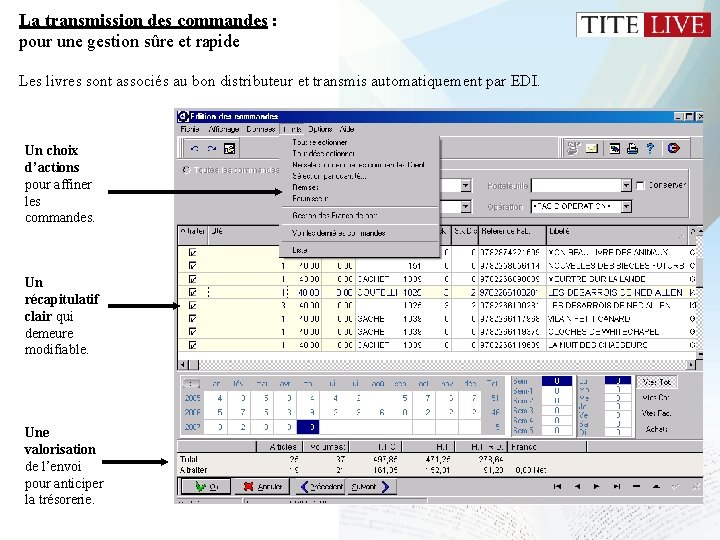Go to last record navigation arrow

[x=617, y=486]
